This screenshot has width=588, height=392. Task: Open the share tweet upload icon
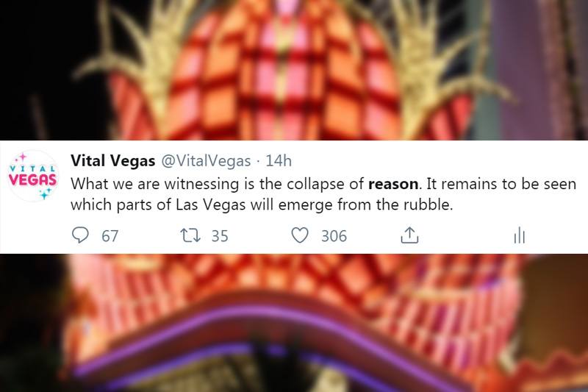409,235
